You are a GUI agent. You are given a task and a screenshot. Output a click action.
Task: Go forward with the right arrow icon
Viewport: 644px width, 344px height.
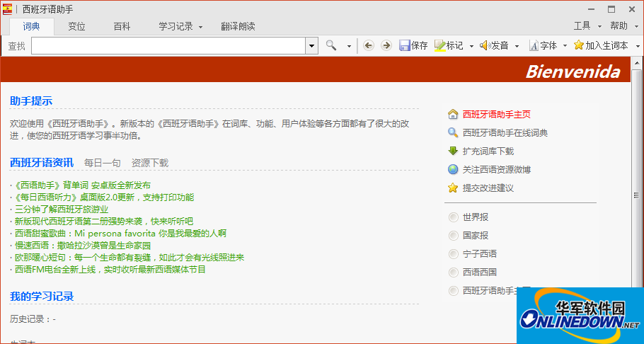point(386,45)
